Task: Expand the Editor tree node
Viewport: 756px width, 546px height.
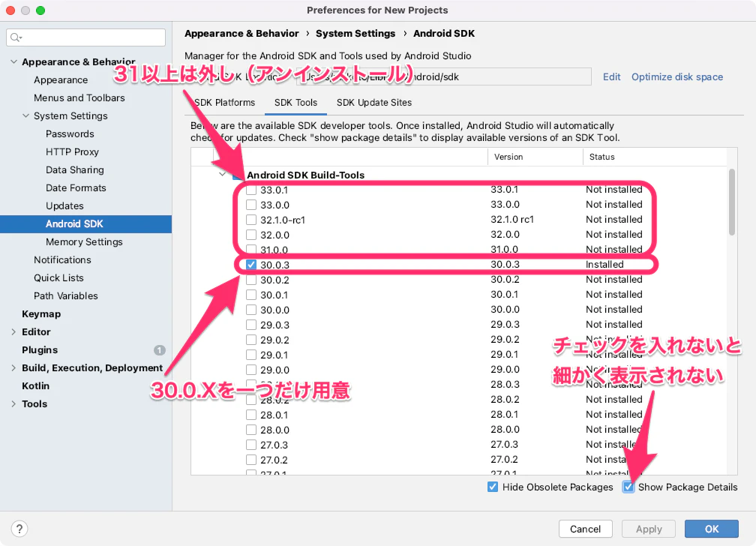Action: pyautogui.click(x=13, y=331)
